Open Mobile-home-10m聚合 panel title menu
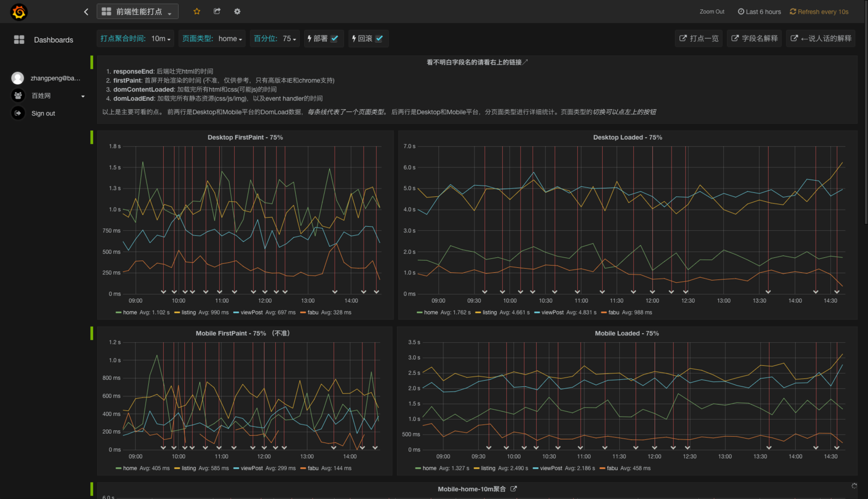Image resolution: width=868 pixels, height=499 pixels. pyautogui.click(x=472, y=489)
